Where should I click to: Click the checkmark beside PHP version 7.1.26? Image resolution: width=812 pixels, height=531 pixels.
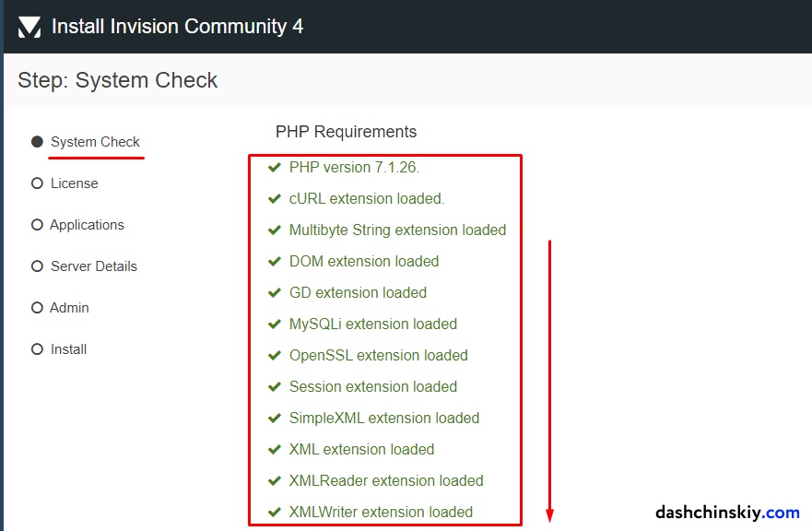tap(275, 167)
